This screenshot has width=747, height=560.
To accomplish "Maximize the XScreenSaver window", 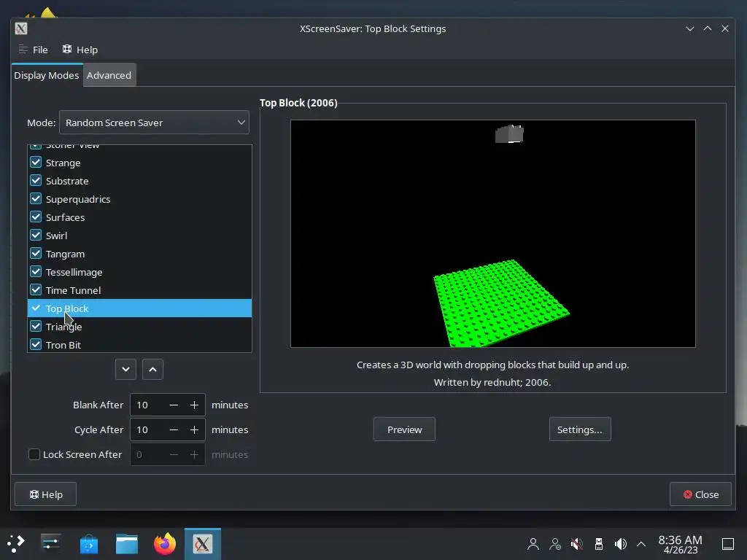I will coord(708,28).
